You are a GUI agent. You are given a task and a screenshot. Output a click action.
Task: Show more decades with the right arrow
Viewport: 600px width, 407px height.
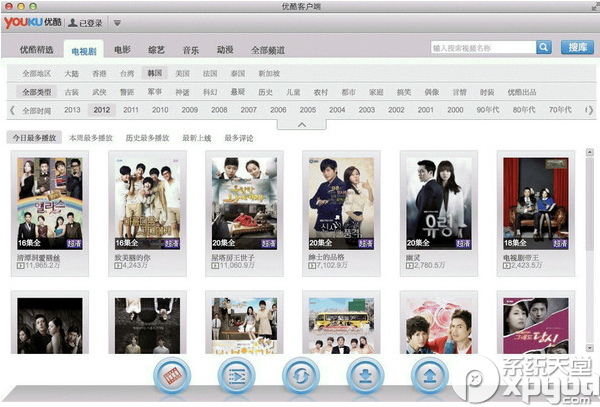coord(590,111)
